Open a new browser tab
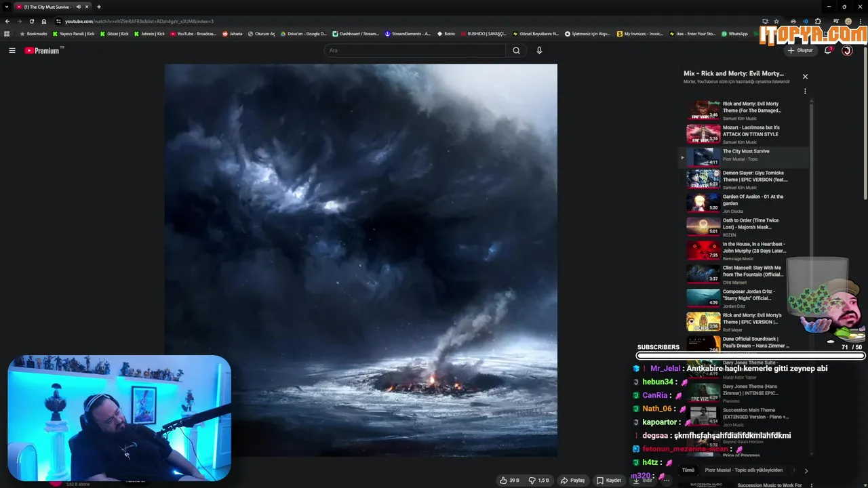The height and width of the screenshot is (488, 868). click(x=99, y=7)
